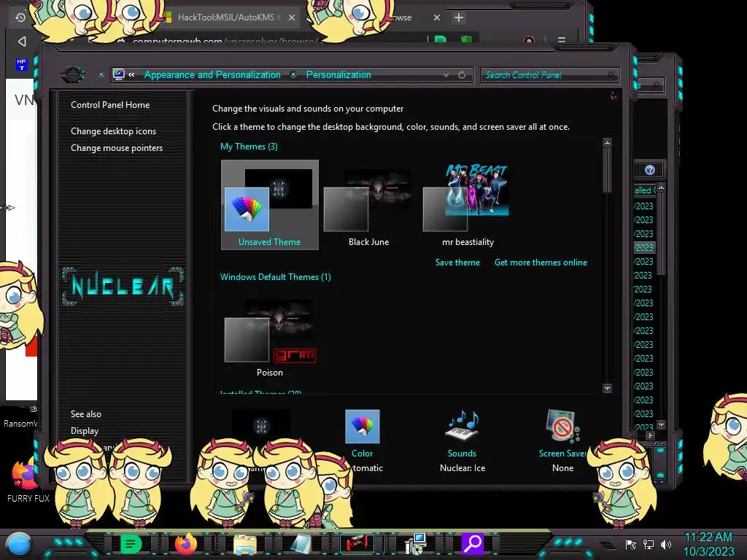Open the green notes app in taskbar
This screenshot has height=560, width=747.
(x=131, y=543)
